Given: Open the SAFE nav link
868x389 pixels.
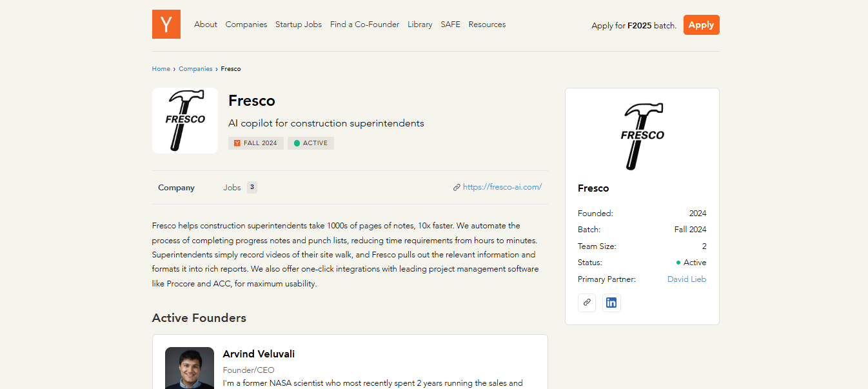Looking at the screenshot, I should pyautogui.click(x=450, y=25).
